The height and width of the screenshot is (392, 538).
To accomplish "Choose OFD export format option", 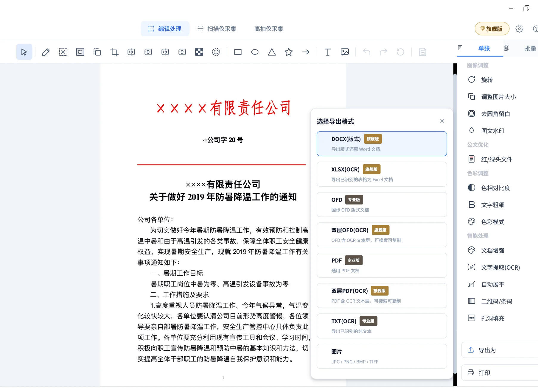I will click(x=382, y=204).
